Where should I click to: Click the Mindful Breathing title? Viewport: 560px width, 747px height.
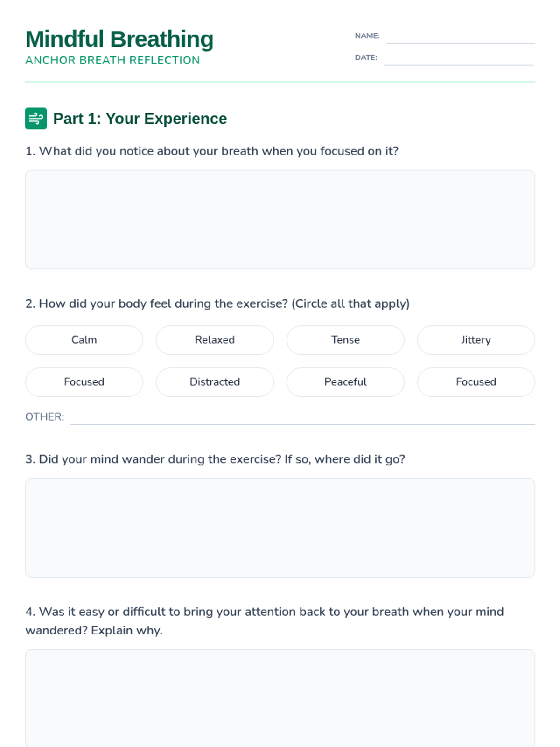click(119, 39)
